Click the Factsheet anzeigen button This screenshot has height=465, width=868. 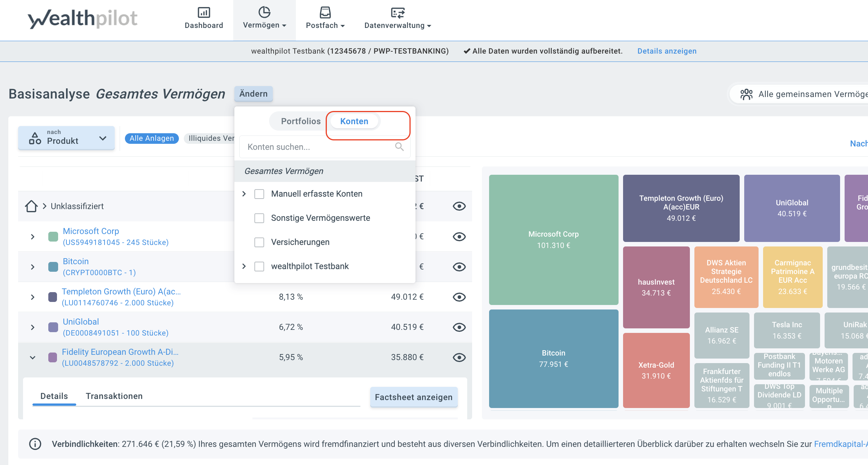click(x=414, y=397)
